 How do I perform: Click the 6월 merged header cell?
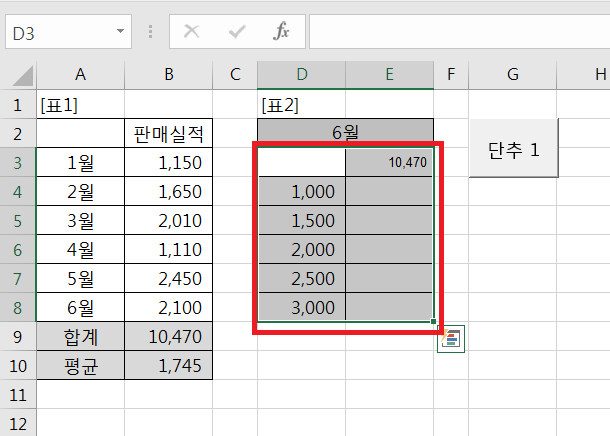[x=345, y=131]
